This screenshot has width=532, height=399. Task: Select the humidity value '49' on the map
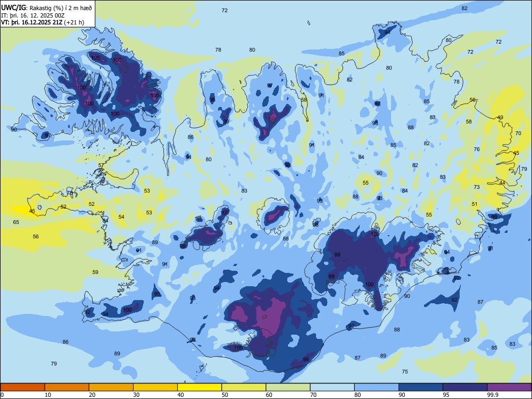pyautogui.click(x=500, y=118)
